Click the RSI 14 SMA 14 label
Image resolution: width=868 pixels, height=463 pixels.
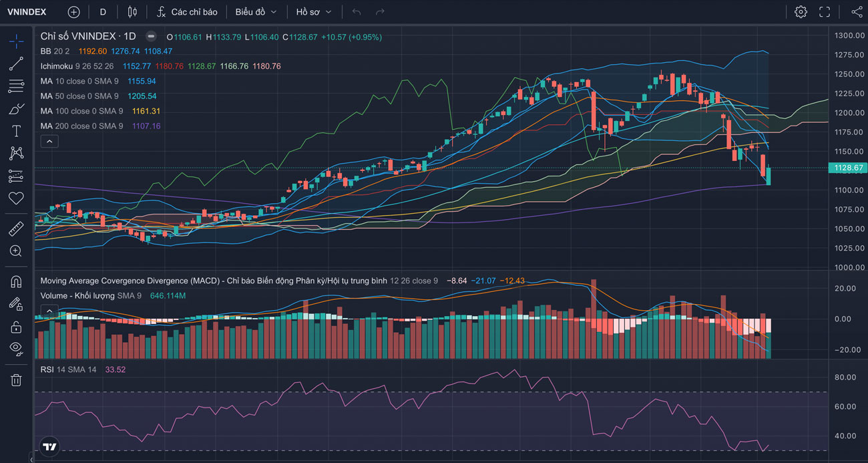click(x=68, y=369)
